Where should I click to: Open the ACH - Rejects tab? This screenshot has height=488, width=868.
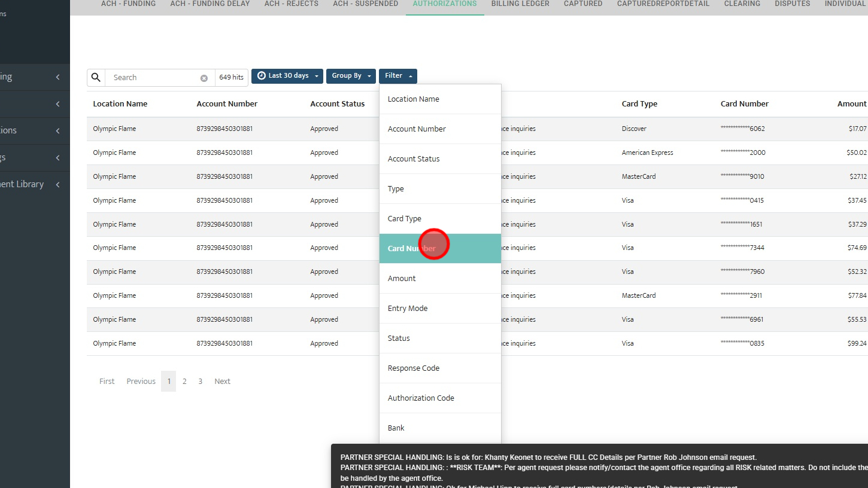coord(290,4)
